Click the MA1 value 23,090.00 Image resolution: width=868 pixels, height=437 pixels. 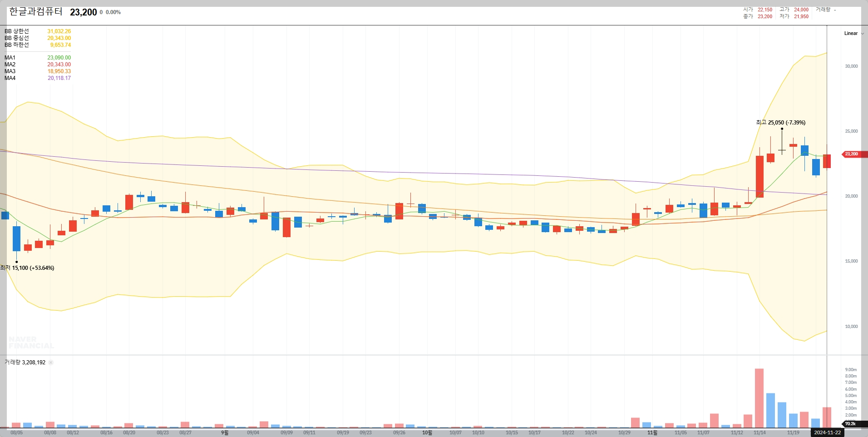pyautogui.click(x=59, y=58)
